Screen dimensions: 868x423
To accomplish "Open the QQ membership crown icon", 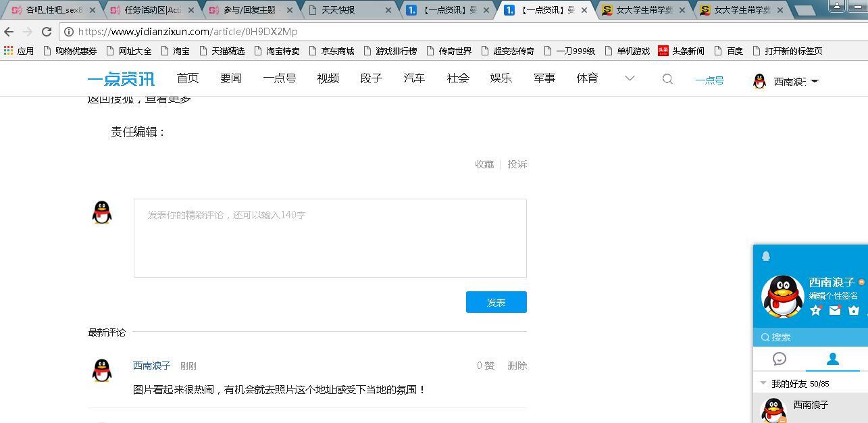I will 854,310.
